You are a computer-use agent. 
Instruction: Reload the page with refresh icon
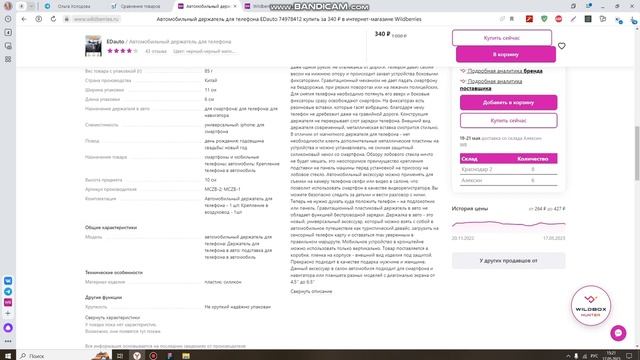click(x=53, y=19)
